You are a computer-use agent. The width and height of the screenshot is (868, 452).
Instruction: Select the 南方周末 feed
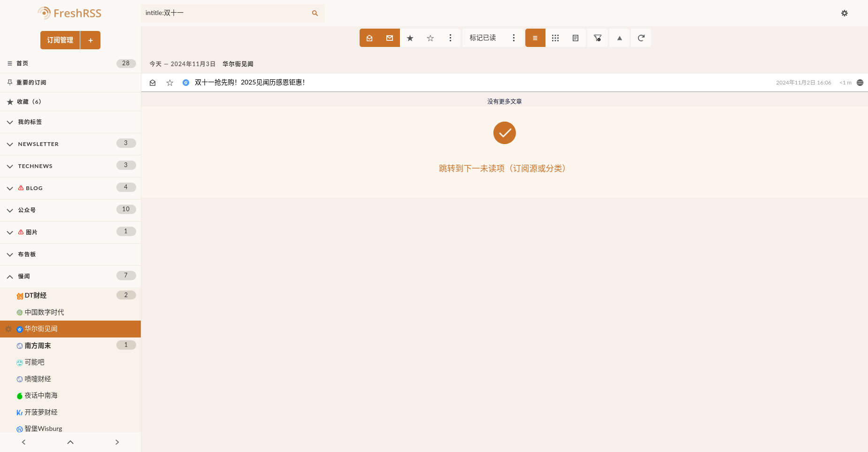point(38,345)
